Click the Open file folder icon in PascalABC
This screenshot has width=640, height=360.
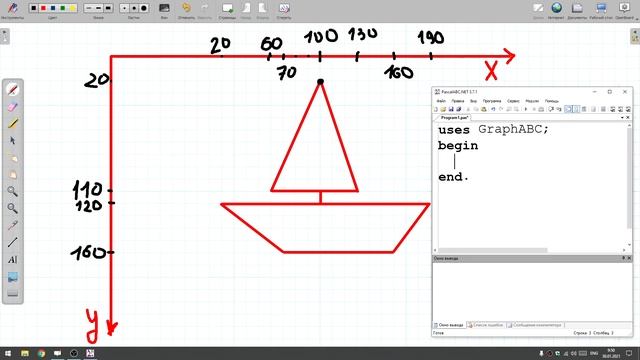(443, 109)
